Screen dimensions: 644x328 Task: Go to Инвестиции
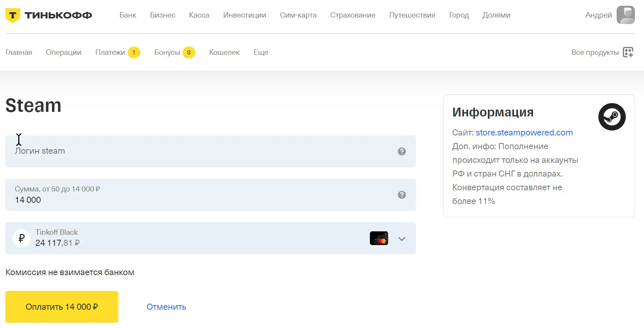pyautogui.click(x=244, y=15)
